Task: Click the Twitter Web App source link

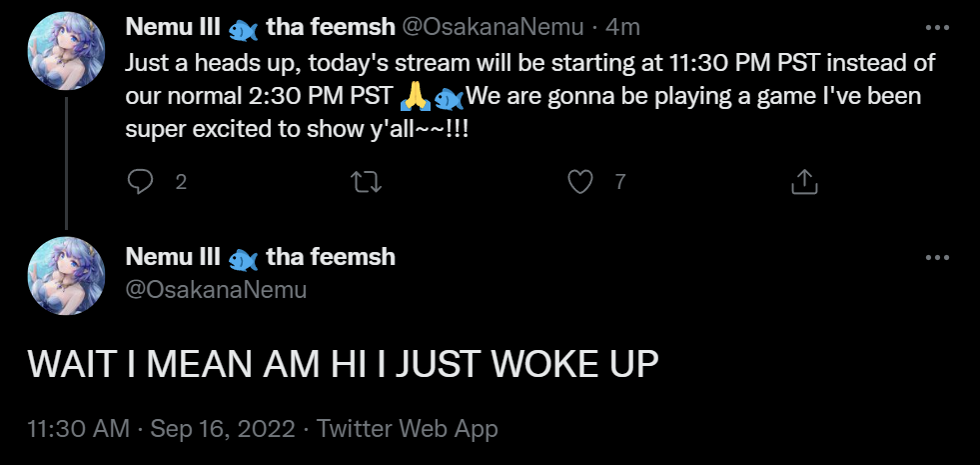Action: [408, 429]
